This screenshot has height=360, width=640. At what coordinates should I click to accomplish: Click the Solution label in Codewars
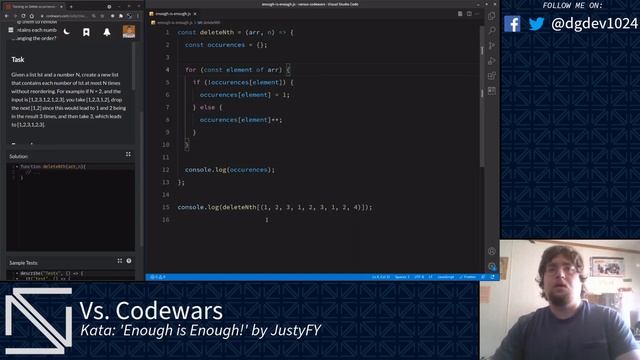pyautogui.click(x=19, y=156)
